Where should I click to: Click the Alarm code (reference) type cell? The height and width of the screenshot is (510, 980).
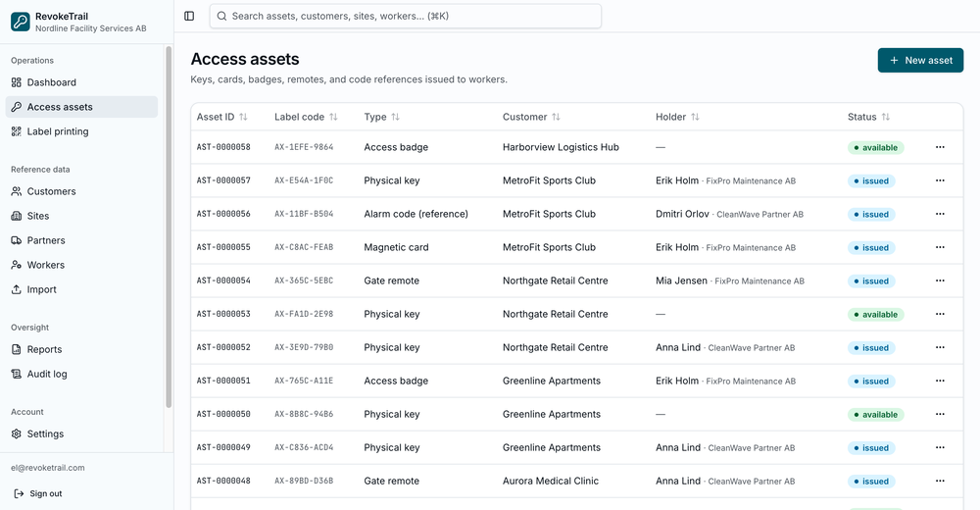click(416, 214)
